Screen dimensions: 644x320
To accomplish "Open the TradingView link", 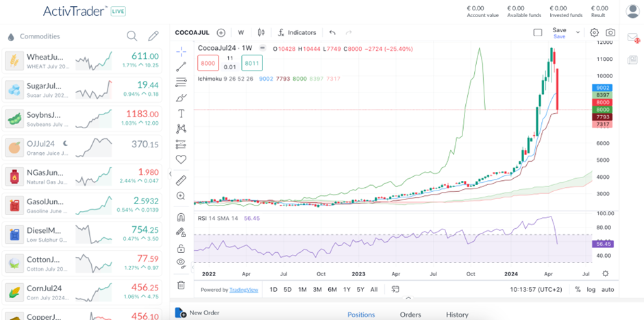I will point(243,290).
